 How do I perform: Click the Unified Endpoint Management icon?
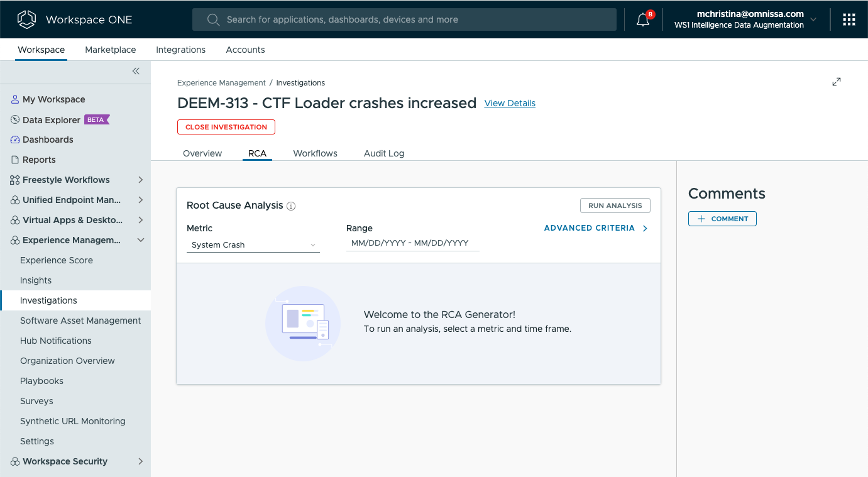tap(15, 200)
